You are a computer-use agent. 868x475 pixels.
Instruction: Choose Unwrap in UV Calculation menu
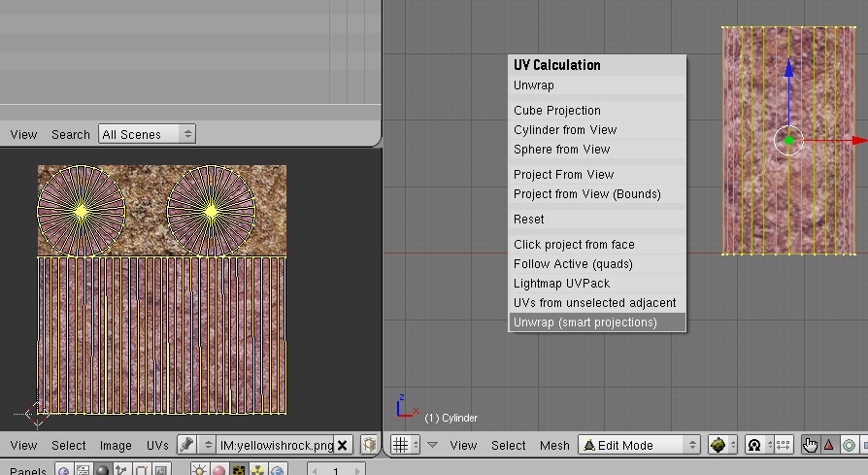597,85
